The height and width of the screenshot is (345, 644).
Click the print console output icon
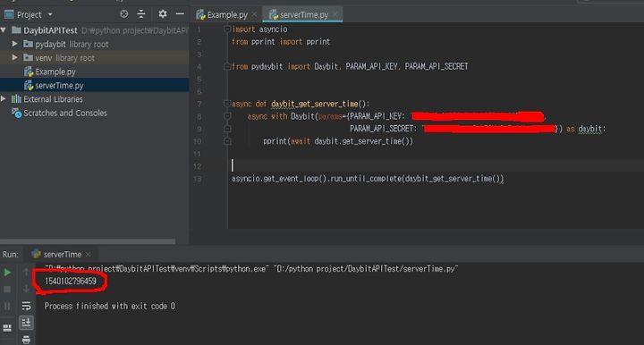click(26, 340)
